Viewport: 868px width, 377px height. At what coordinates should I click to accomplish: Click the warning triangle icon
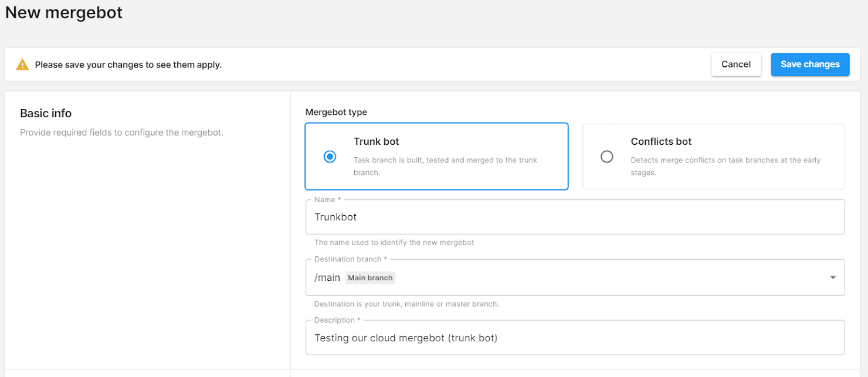(x=22, y=65)
